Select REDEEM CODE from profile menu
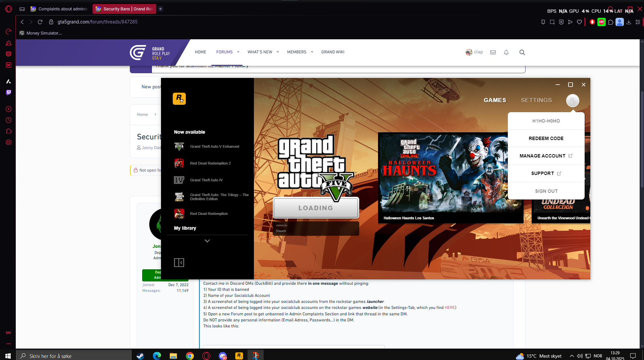 pos(546,138)
